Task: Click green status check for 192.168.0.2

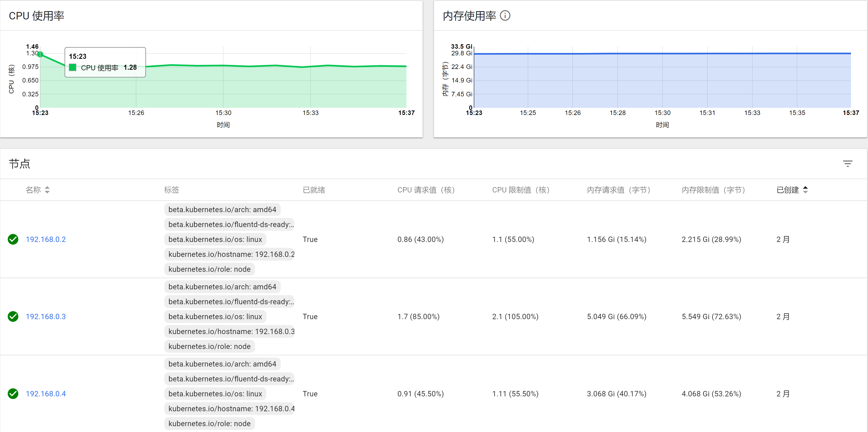Action: coord(13,240)
